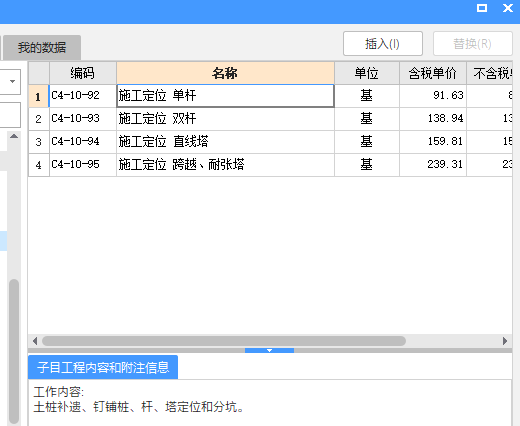Select code cell C4-10-94
Viewport: 520px width, 426px height.
point(83,142)
